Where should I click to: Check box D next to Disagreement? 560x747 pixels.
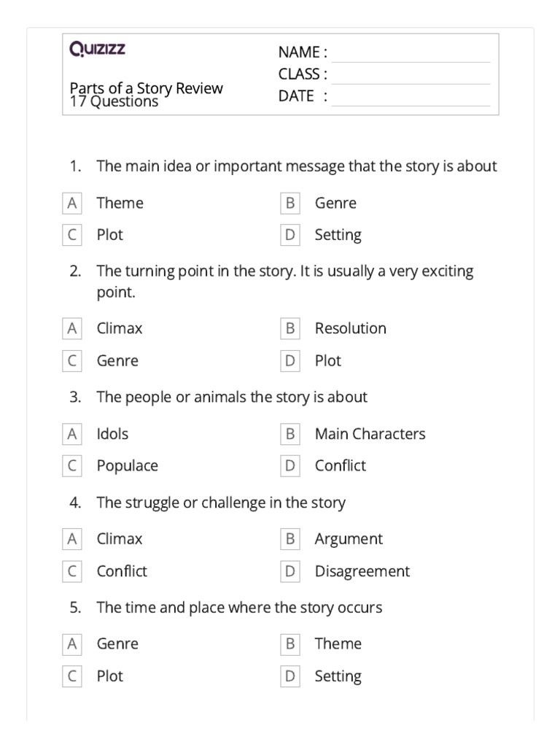(x=289, y=571)
